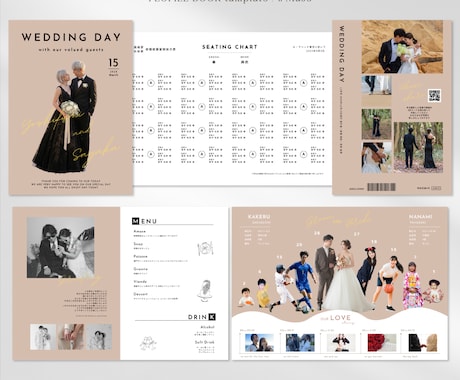Click the vertical "WEDDING DAY" spine text

pos(342,54)
